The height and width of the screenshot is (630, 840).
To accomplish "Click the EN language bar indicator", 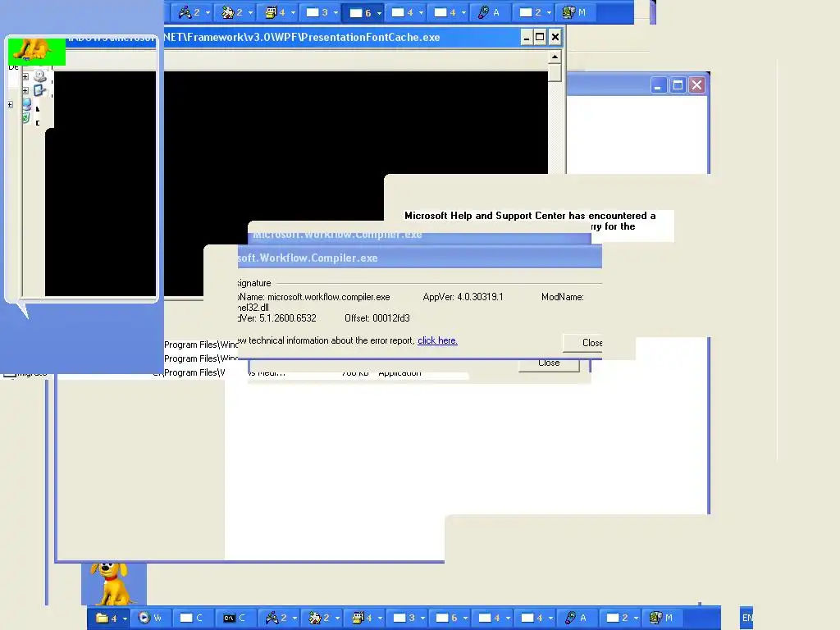I will [x=746, y=618].
